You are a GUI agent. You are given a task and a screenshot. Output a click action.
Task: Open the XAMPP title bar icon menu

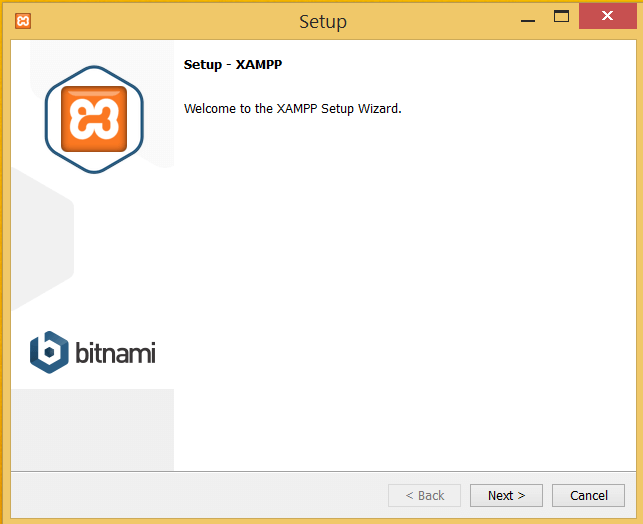click(x=23, y=21)
